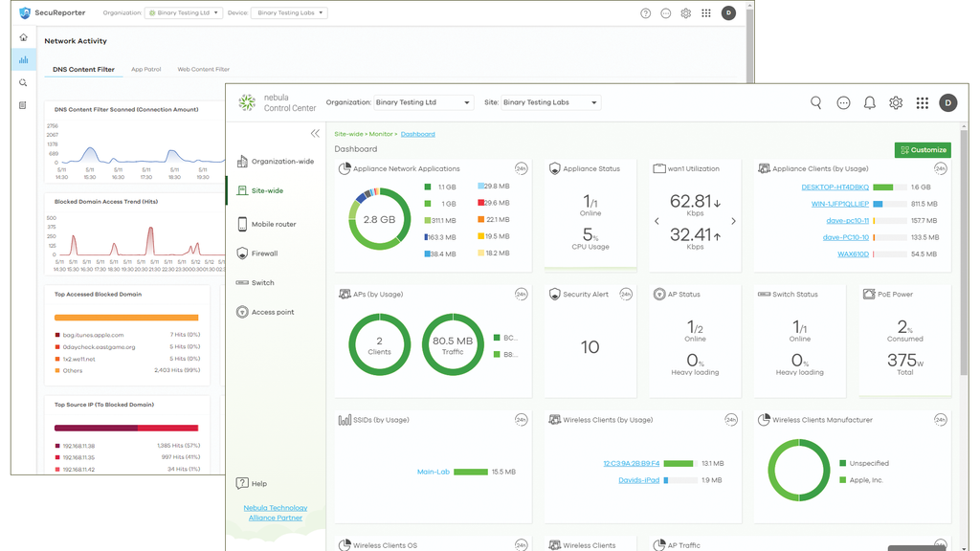Open search in Nebula Control Center header

(815, 102)
